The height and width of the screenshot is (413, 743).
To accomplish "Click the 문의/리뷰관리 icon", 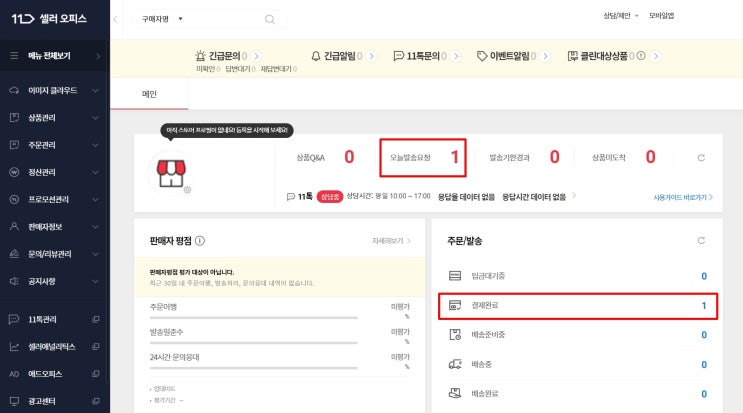I will point(14,254).
